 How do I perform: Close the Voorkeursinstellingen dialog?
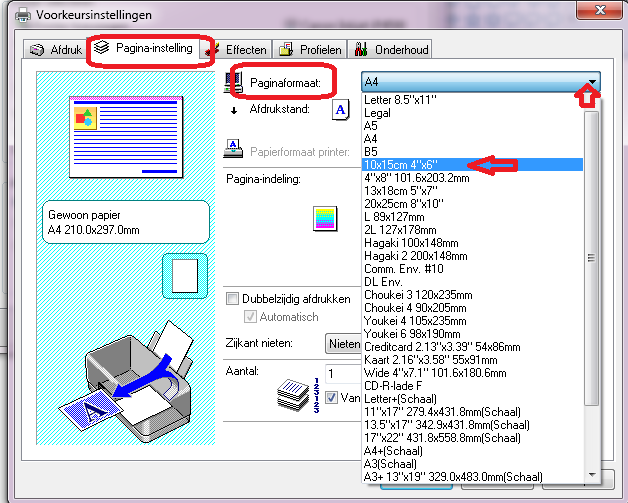[600, 10]
